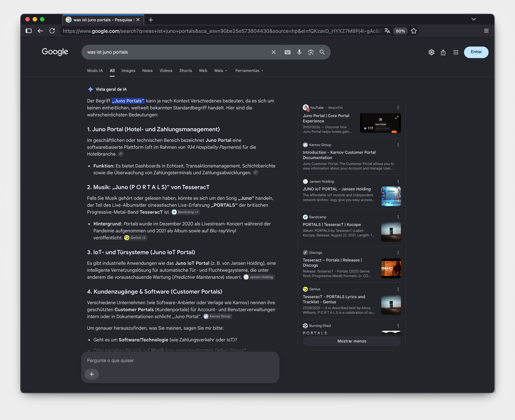Open 'Juno Portal | Core Portal Experience' link
This screenshot has height=420, width=515.
326,118
